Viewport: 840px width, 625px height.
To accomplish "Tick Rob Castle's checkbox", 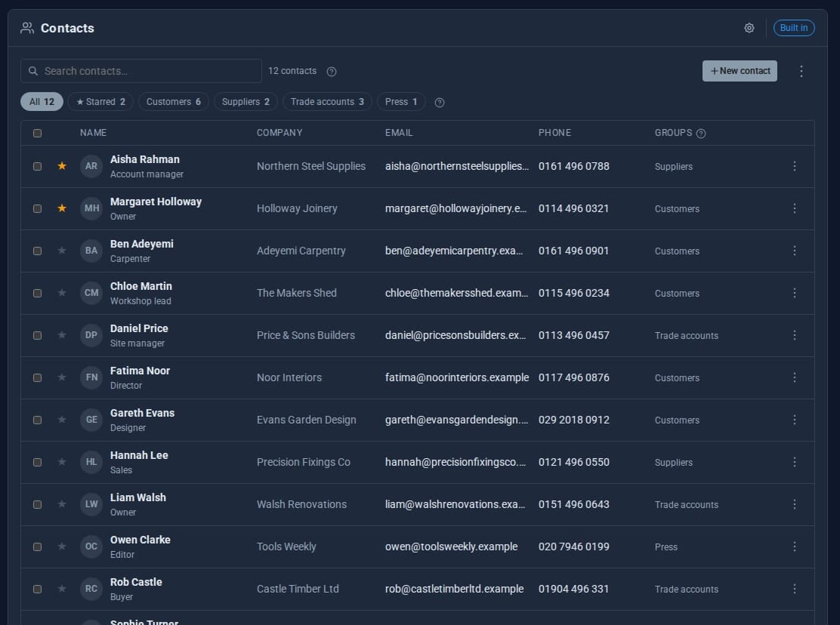I will (38, 590).
